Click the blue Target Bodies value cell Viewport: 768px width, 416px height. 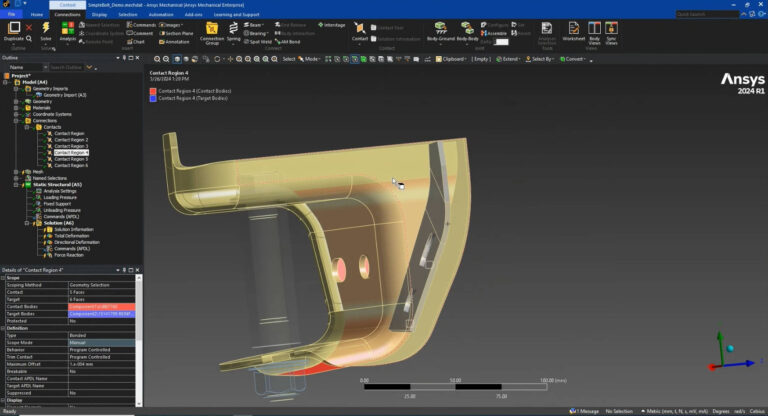(101, 314)
